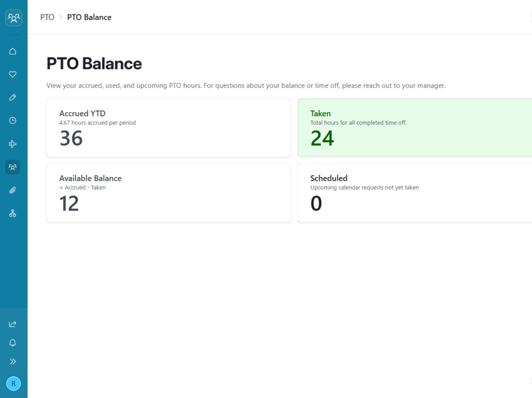The image size is (532, 398).
Task: Open the paperclip attachments icon
Action: point(13,190)
